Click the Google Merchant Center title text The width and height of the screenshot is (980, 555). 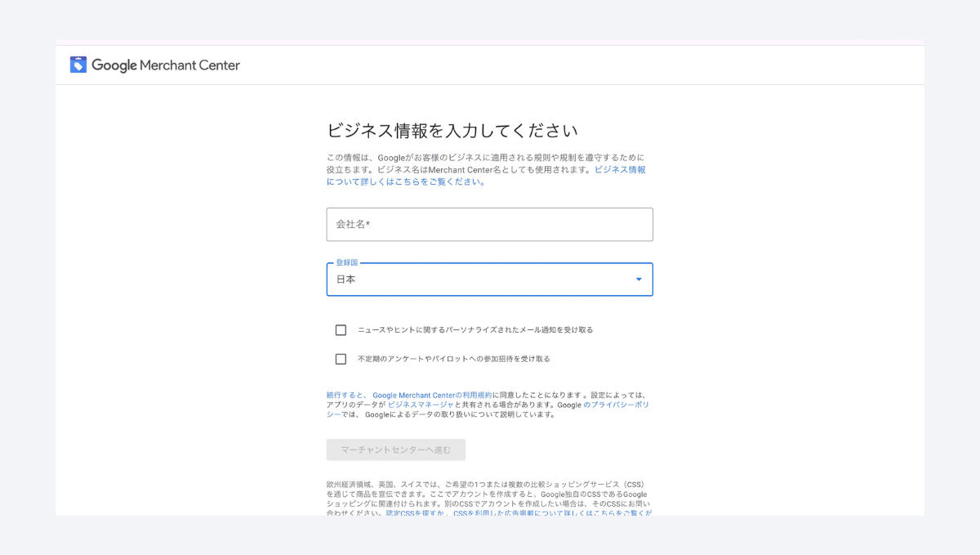click(x=166, y=65)
